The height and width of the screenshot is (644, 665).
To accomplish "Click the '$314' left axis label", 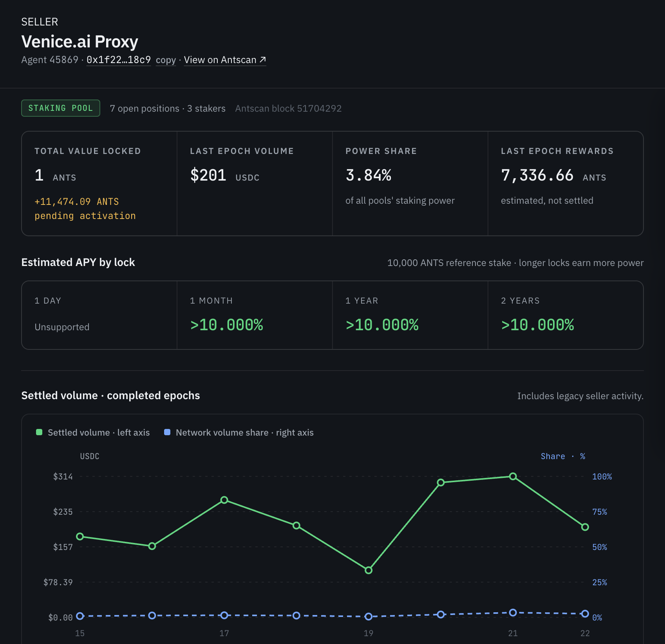I will [x=63, y=477].
